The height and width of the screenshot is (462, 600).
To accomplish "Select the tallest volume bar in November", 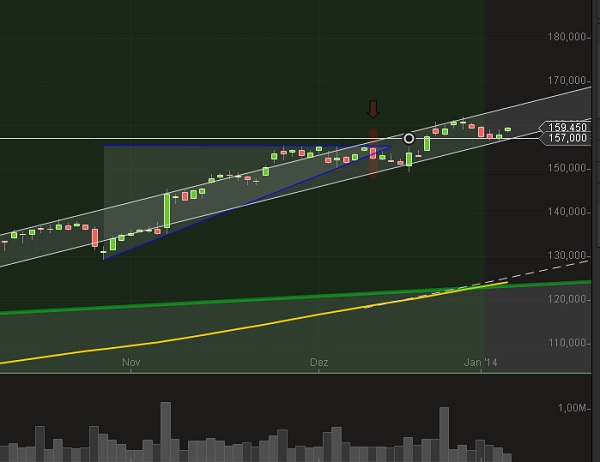I will point(165,431).
